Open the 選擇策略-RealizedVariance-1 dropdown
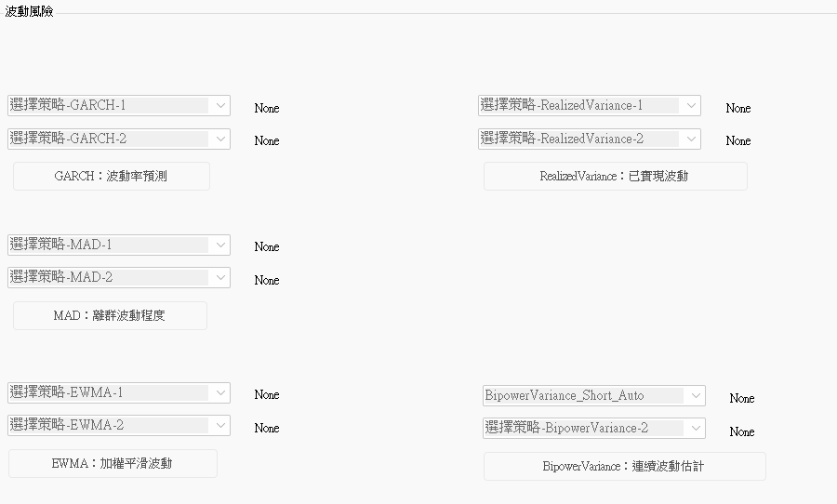 (589, 106)
